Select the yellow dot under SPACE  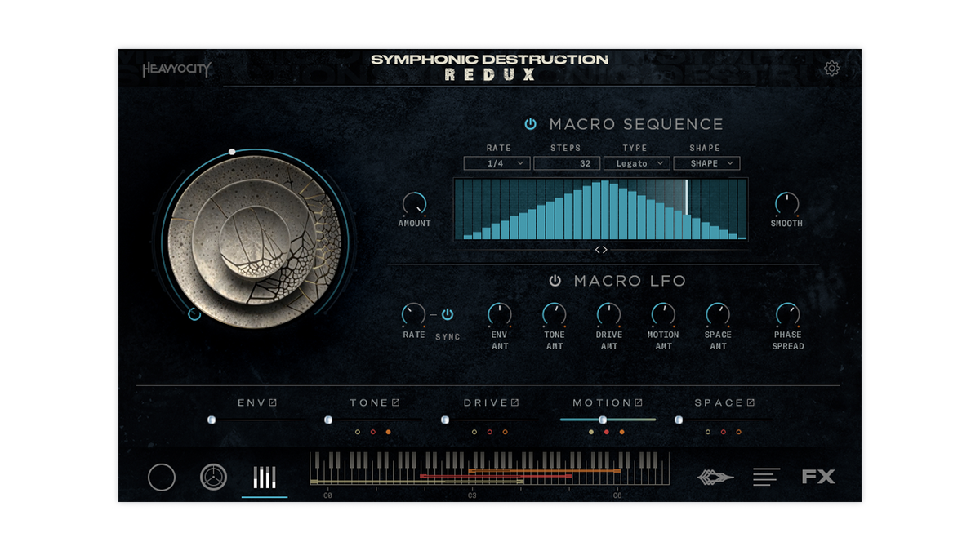point(708,432)
